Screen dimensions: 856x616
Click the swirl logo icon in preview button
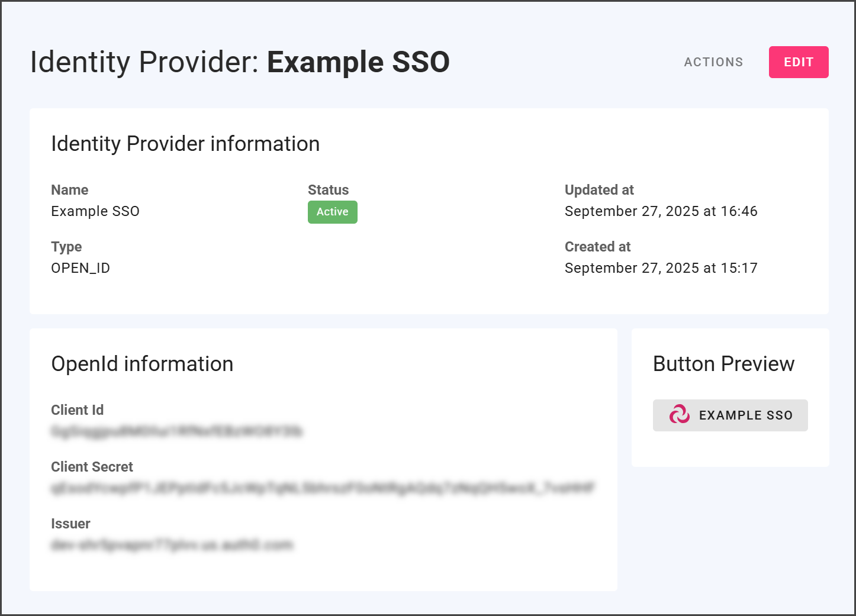(x=679, y=415)
